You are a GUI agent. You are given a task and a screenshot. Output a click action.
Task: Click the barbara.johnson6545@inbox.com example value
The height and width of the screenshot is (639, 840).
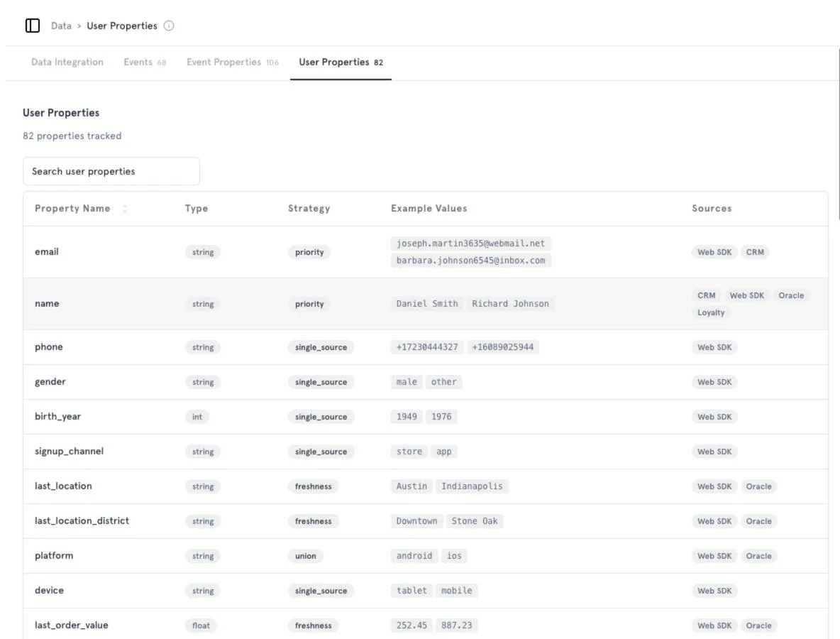(x=471, y=261)
